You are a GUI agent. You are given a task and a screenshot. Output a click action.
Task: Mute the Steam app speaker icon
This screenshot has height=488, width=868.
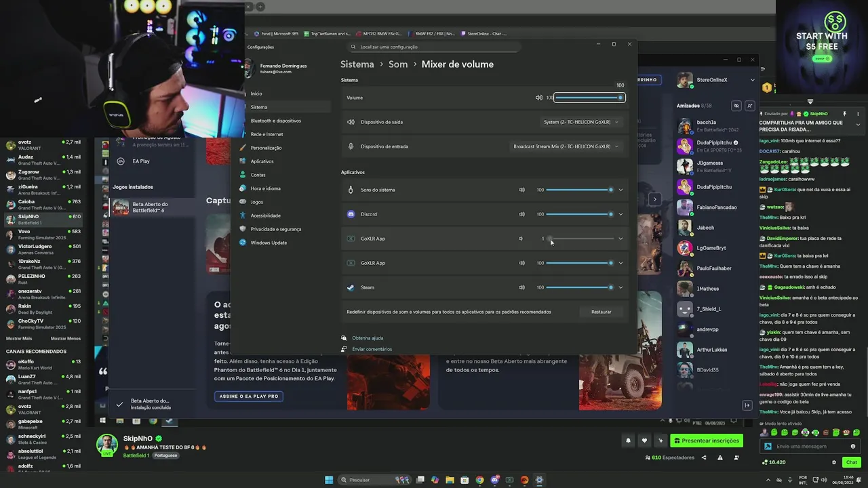[521, 287]
